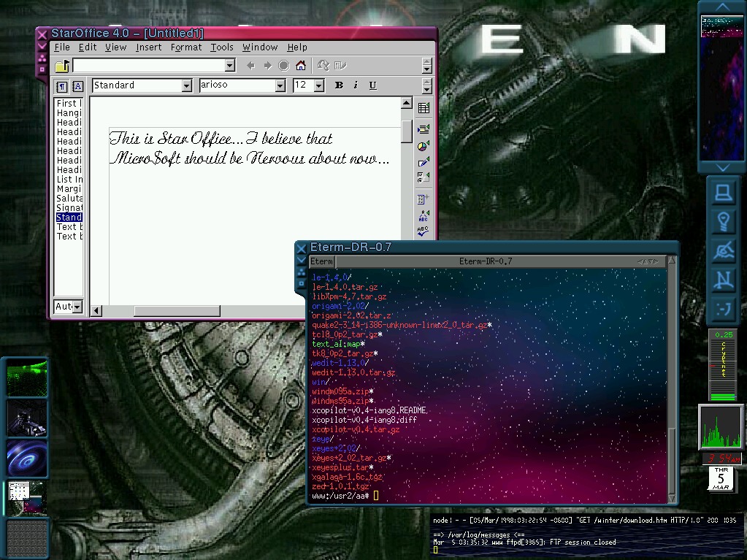
Task: Click the pager up arrow at top right
Action: [723, 7]
